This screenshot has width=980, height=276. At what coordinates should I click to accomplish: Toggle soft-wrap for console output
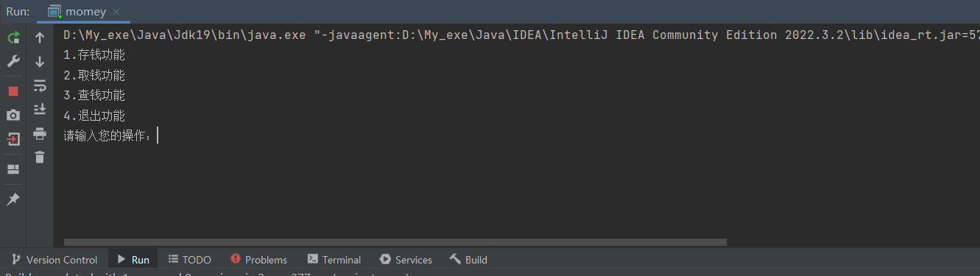click(40, 86)
